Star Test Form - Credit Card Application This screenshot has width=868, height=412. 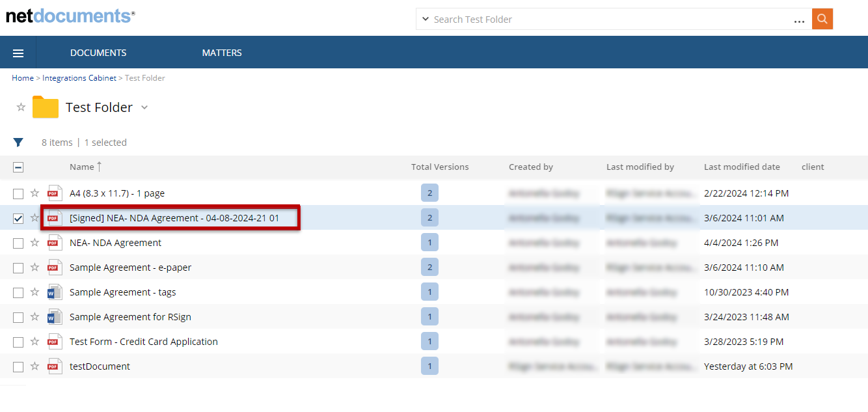coord(35,342)
